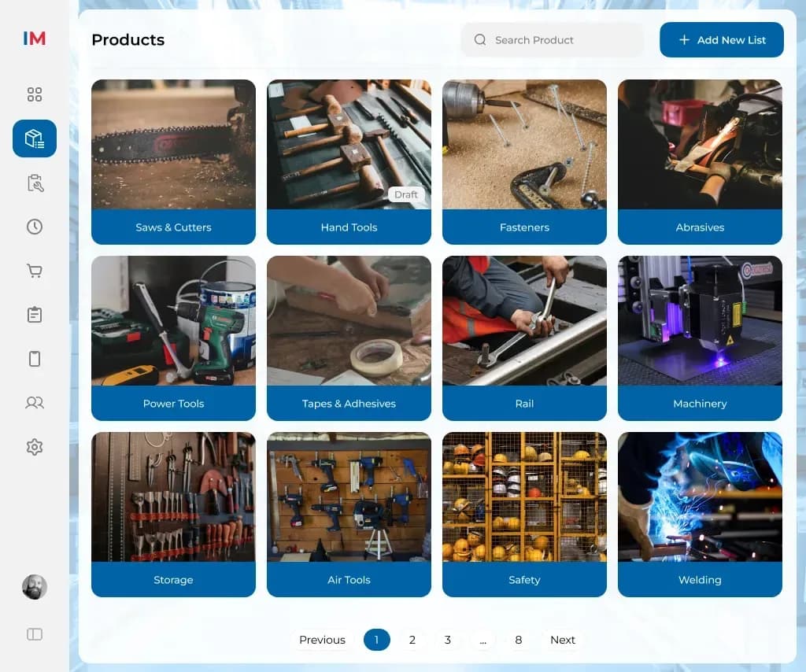The width and height of the screenshot is (806, 672).
Task: Toggle the sidebar collapse panel icon
Action: [x=35, y=634]
